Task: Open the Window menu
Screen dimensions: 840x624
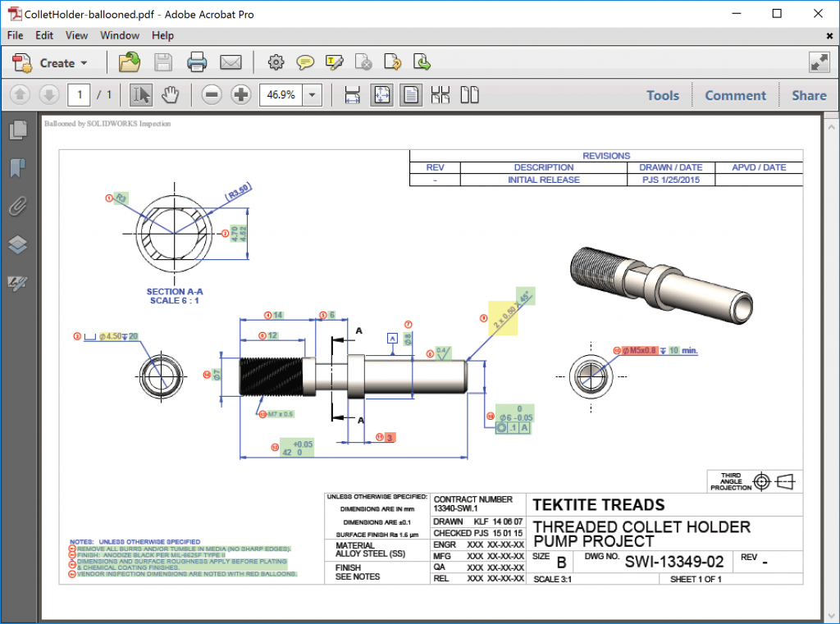Action: tap(120, 35)
